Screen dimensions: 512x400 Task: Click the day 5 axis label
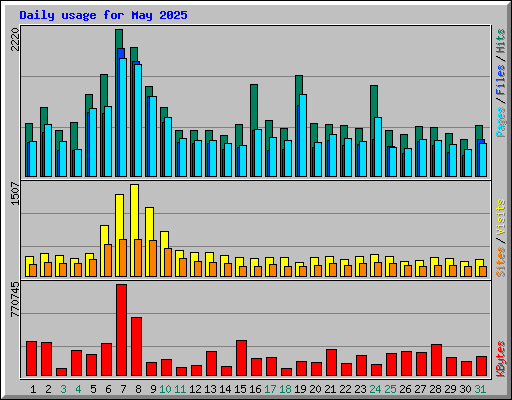coord(93,389)
